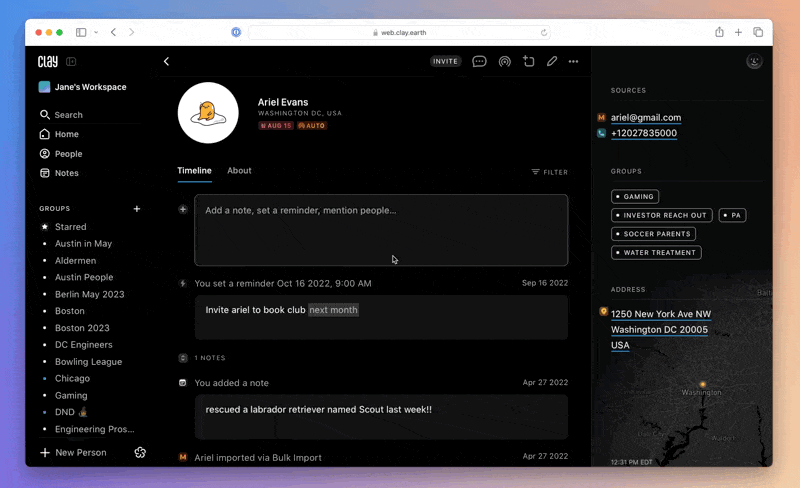Edit the contact with the pencil icon

552,61
